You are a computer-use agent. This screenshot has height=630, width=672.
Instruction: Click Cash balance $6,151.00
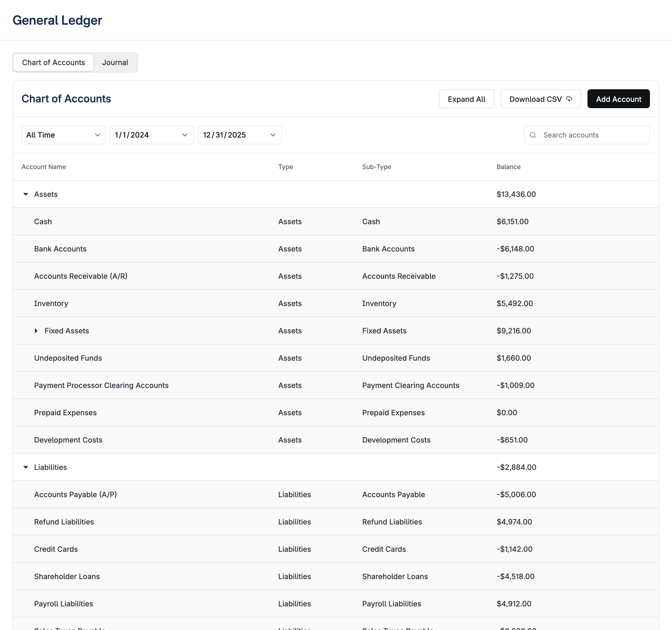click(x=512, y=222)
